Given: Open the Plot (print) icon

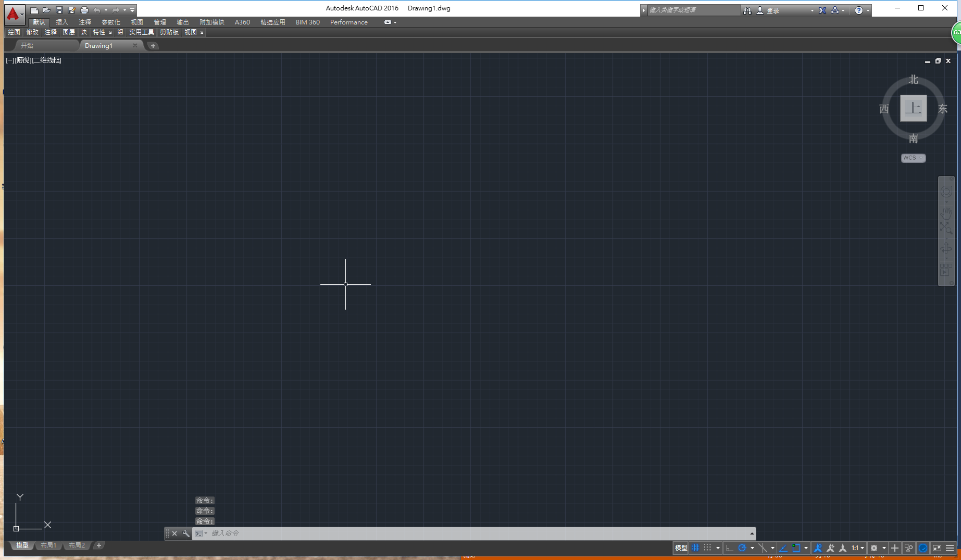Looking at the screenshot, I should point(84,10).
